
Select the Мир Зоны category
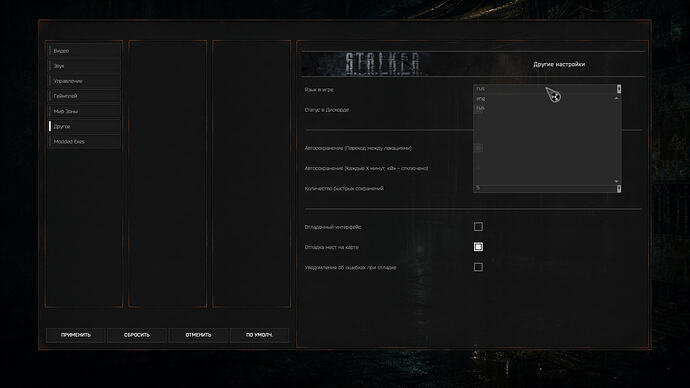point(84,111)
